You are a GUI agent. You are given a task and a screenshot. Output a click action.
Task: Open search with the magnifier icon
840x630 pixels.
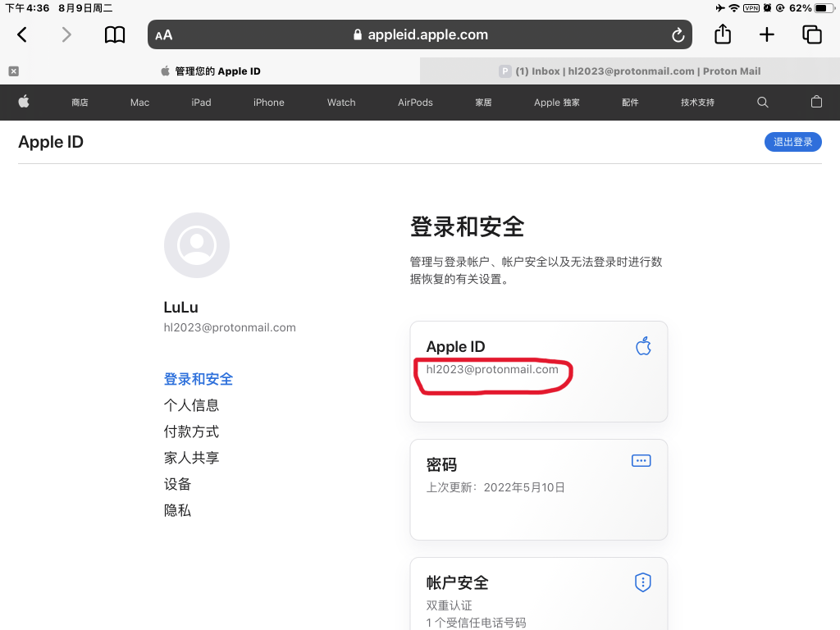point(763,103)
